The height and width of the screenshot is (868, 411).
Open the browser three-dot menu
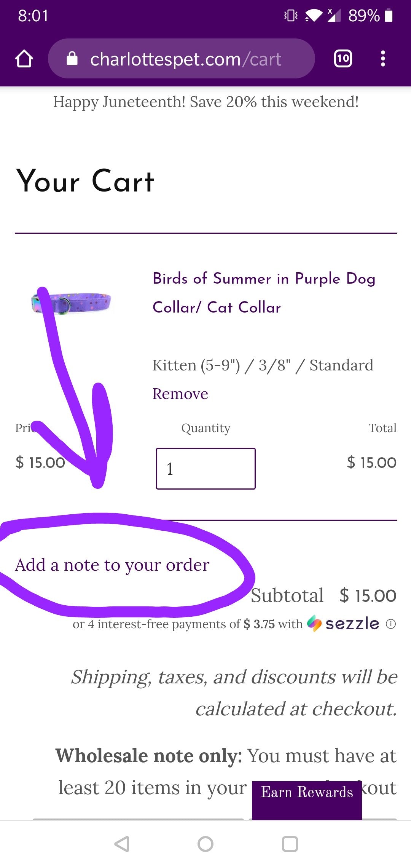click(383, 59)
